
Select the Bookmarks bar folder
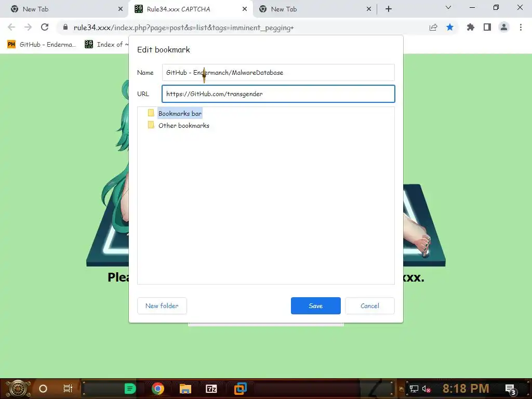coord(180,113)
